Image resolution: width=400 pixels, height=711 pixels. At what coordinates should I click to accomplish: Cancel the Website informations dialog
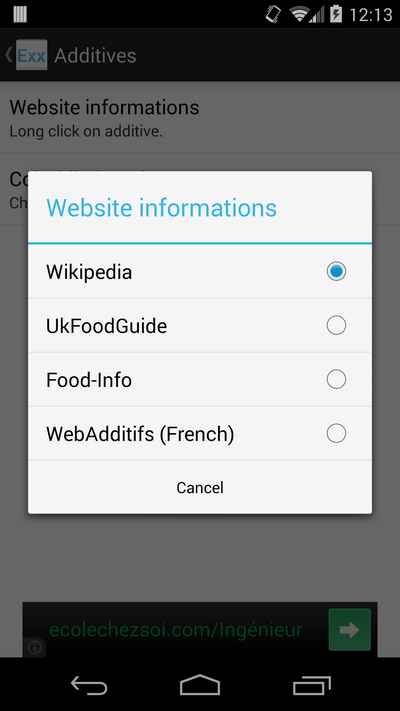tap(200, 487)
